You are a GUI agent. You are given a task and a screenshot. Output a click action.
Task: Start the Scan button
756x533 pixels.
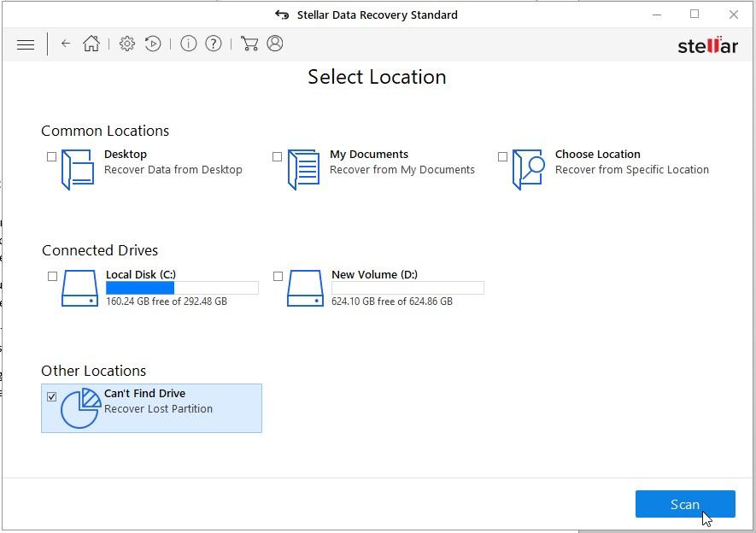pyautogui.click(x=685, y=504)
